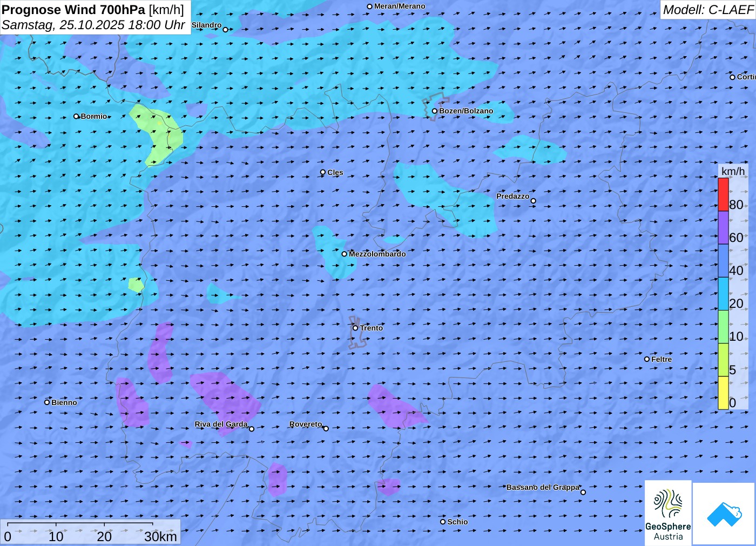The width and height of the screenshot is (756, 546).
Task: Click the Cles city marker
Action: (323, 172)
